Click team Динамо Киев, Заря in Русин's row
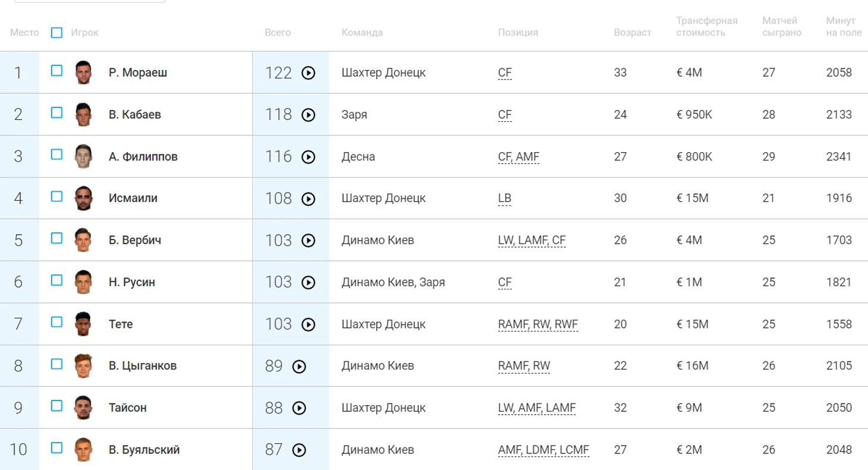Screen dimensions: 868x470 (x=393, y=282)
